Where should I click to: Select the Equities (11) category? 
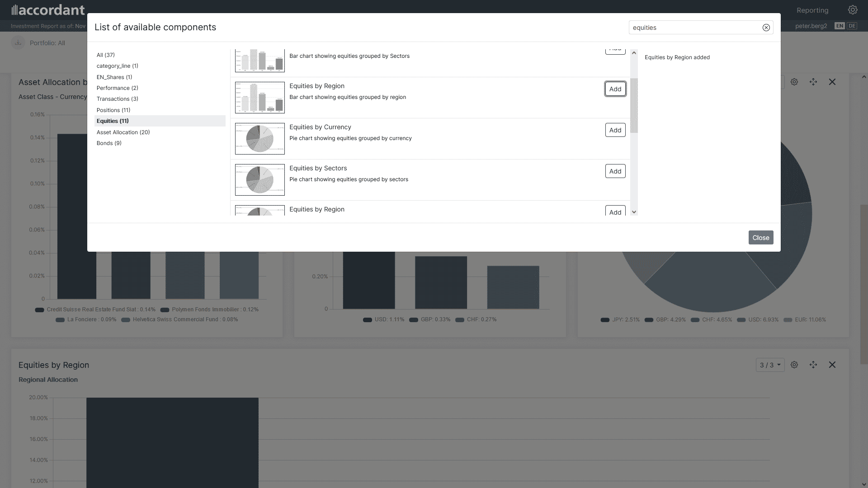click(160, 121)
